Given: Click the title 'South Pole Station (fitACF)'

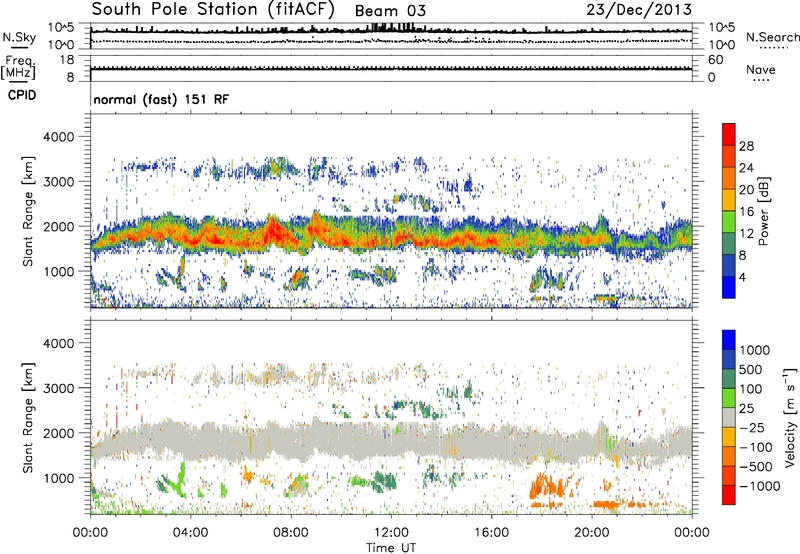Looking at the screenshot, I should tap(213, 9).
